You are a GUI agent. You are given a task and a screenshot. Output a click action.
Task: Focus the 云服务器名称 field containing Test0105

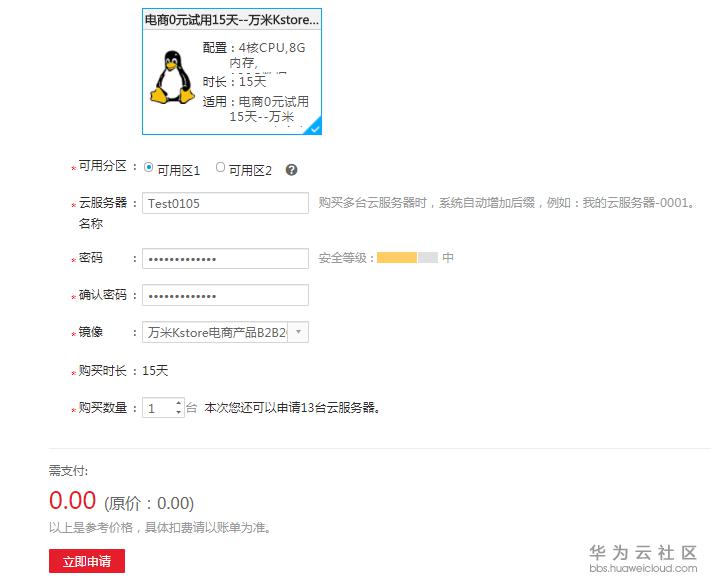(225, 203)
